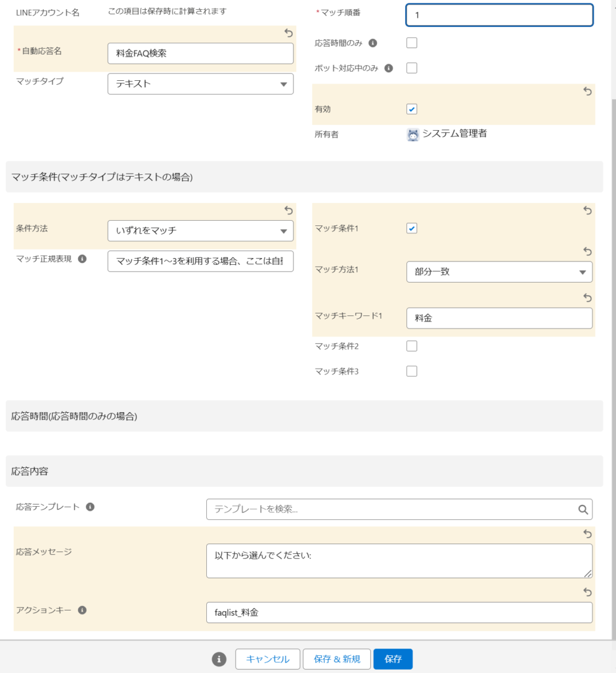Viewport: 616px width, 673px height.
Task: Enable the 応答時間のみ checkbox
Action: pos(412,43)
